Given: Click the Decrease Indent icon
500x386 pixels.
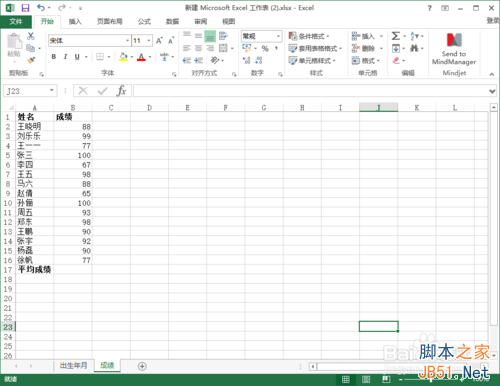Looking at the screenshot, I should click(x=187, y=60).
